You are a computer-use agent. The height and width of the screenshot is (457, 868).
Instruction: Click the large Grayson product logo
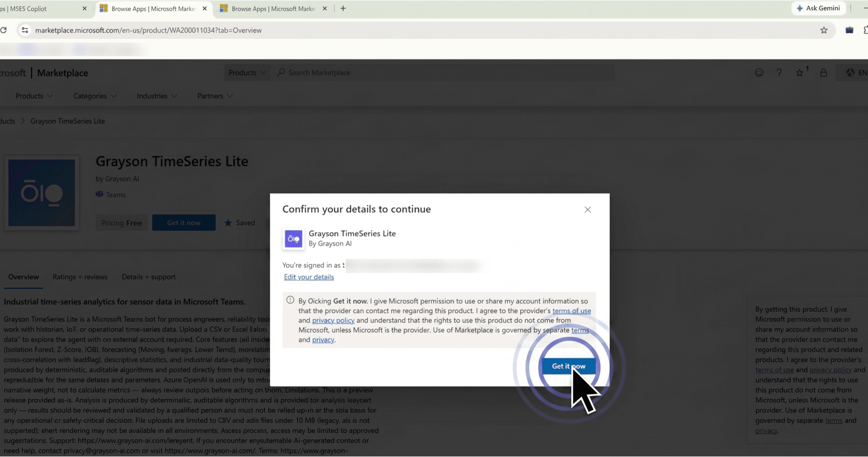42,193
